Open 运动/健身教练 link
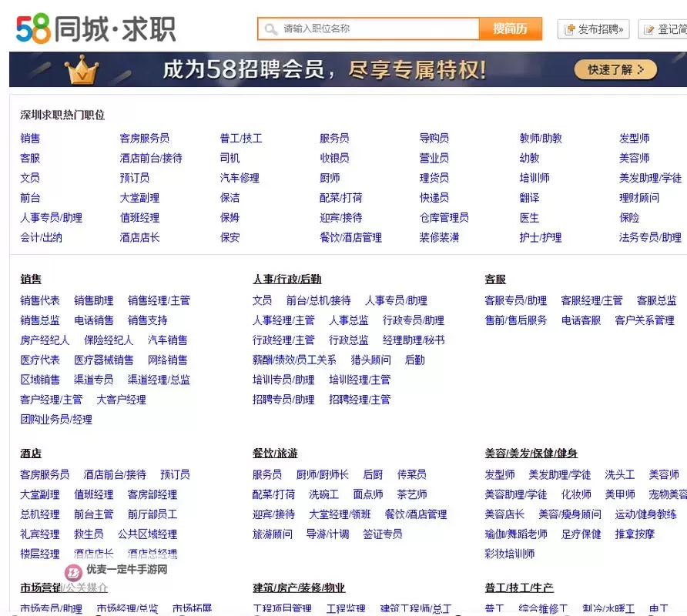Image resolution: width=687 pixels, height=616 pixels. (646, 514)
